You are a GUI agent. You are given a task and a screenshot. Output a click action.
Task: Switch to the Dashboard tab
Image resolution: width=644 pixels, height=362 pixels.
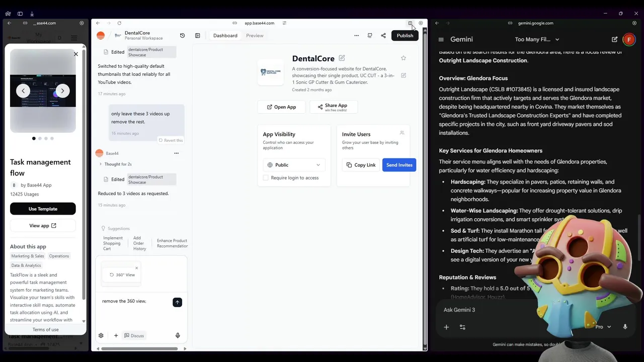[x=225, y=36]
